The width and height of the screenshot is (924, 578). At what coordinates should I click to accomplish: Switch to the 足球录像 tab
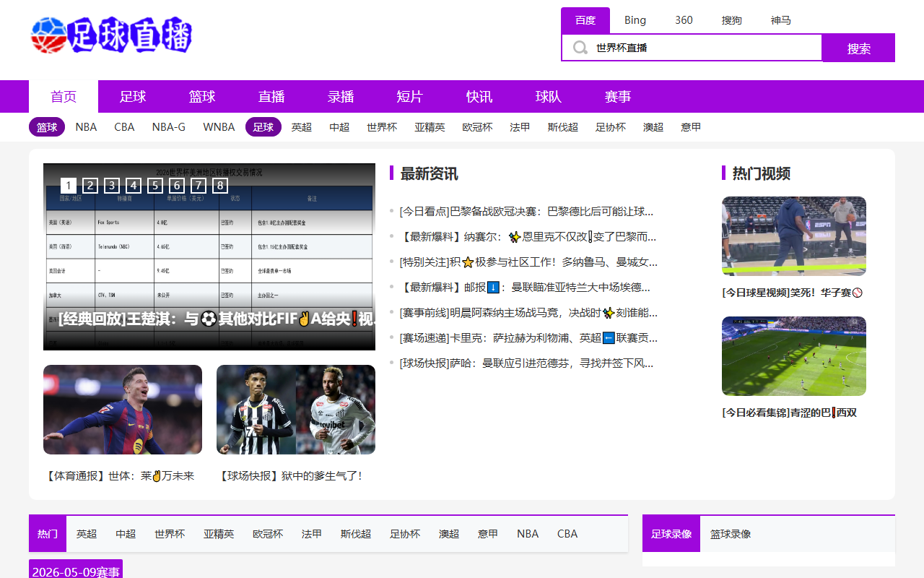pyautogui.click(x=671, y=534)
